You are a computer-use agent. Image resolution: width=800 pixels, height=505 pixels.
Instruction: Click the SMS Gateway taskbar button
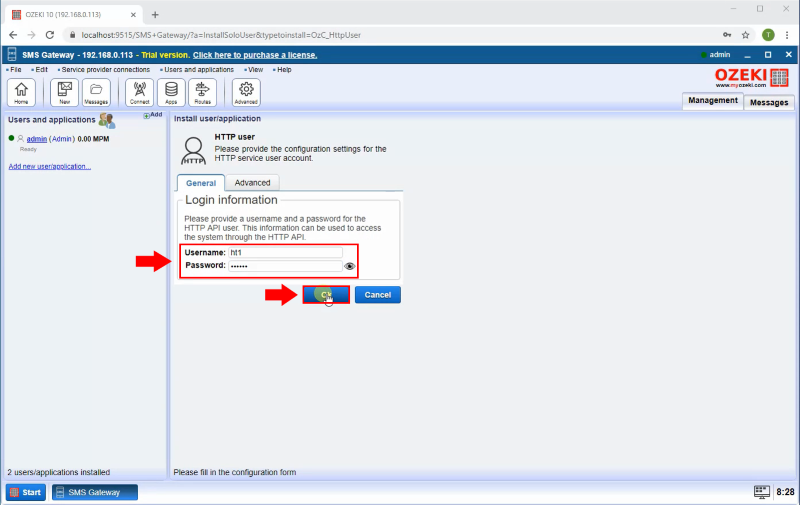(95, 492)
